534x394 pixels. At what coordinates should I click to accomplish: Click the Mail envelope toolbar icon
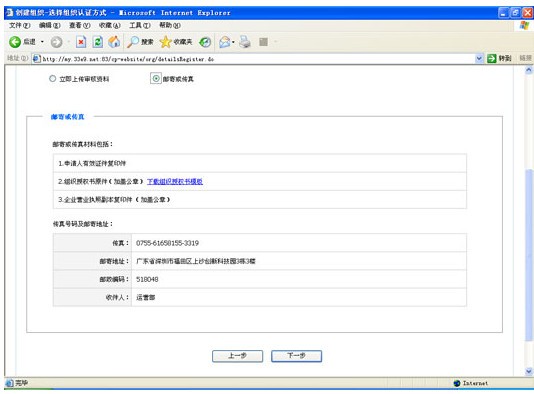click(x=224, y=42)
